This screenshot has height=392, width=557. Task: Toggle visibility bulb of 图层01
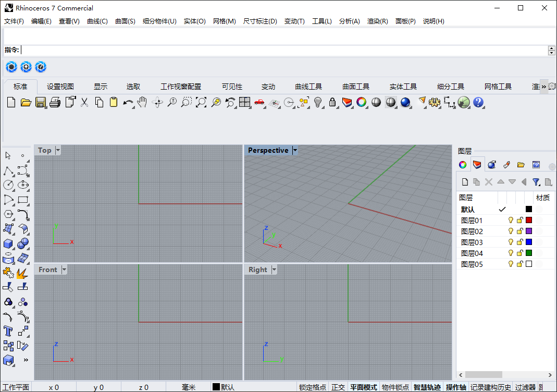coord(511,220)
